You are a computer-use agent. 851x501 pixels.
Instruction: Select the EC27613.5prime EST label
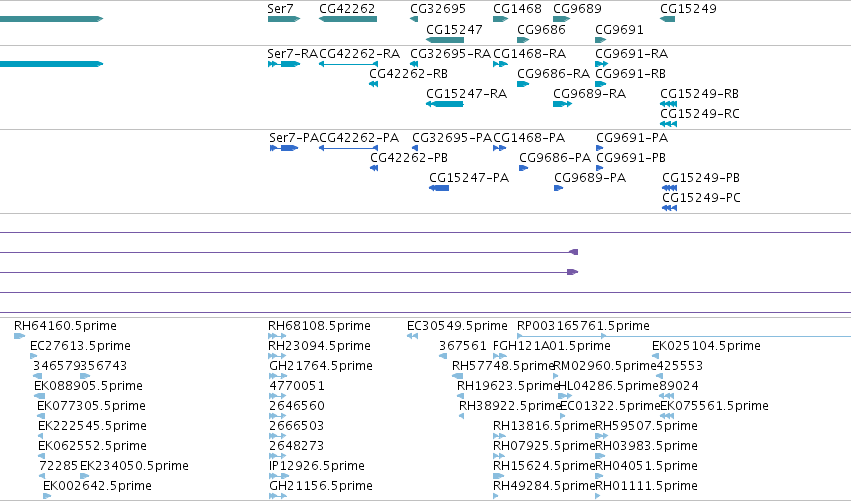[80, 346]
